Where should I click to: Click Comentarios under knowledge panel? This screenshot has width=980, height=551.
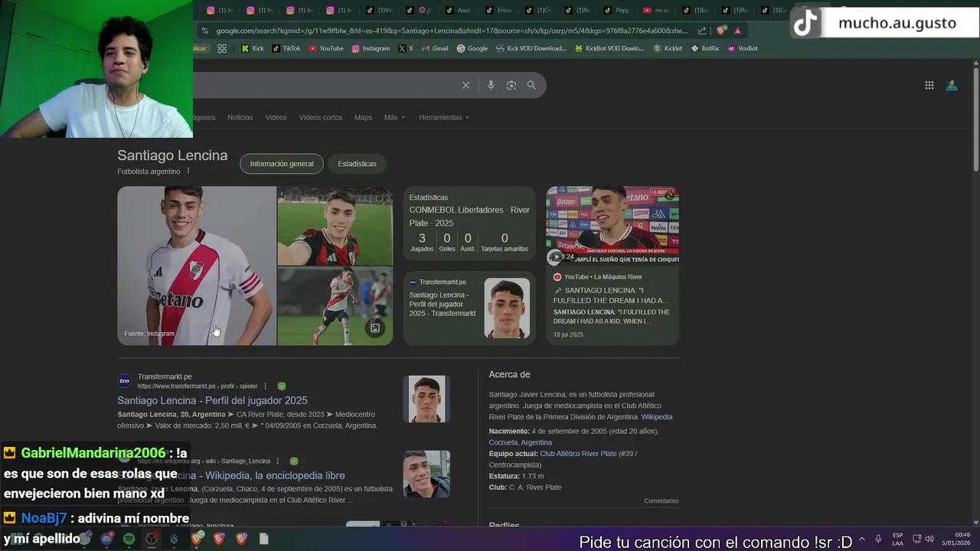click(x=661, y=501)
